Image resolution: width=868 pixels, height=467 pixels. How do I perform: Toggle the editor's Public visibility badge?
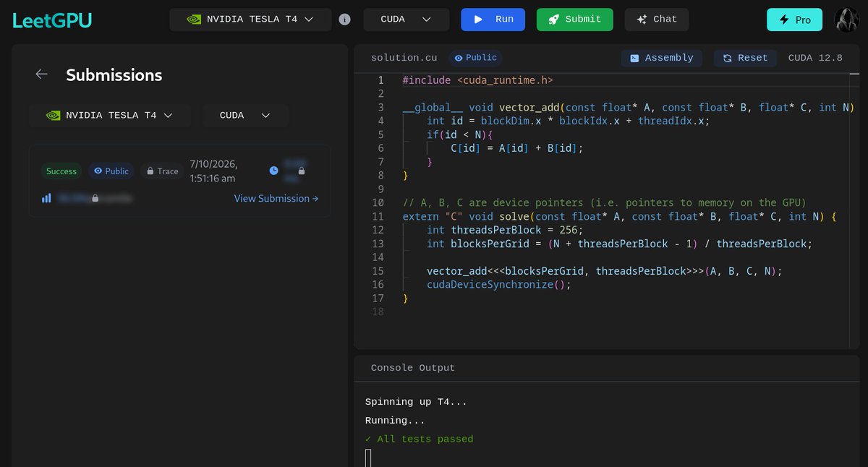pyautogui.click(x=476, y=58)
